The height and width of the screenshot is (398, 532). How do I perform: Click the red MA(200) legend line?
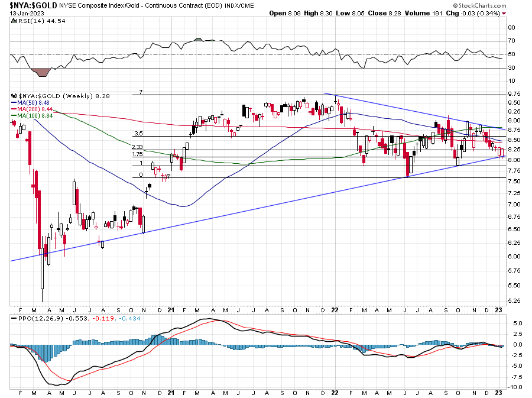[14, 109]
